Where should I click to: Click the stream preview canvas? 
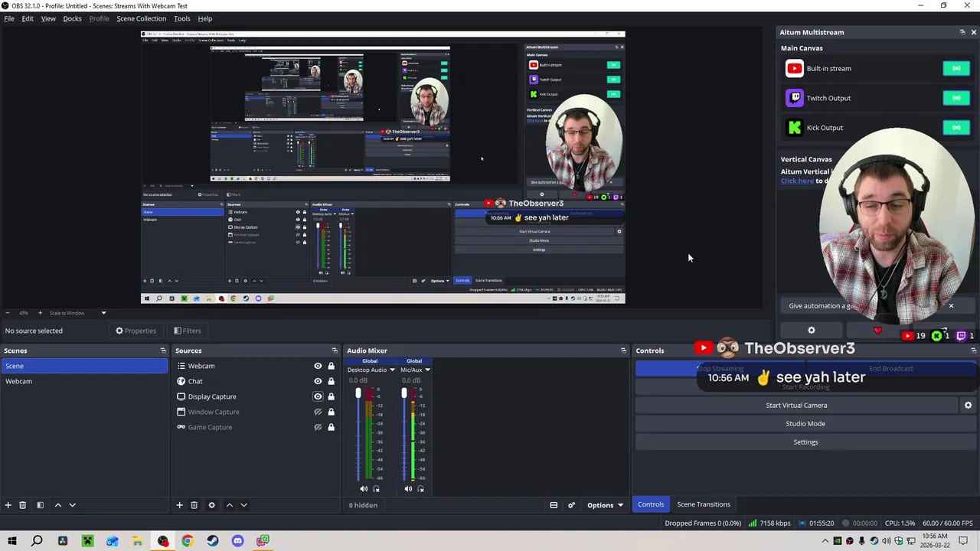pos(383,168)
